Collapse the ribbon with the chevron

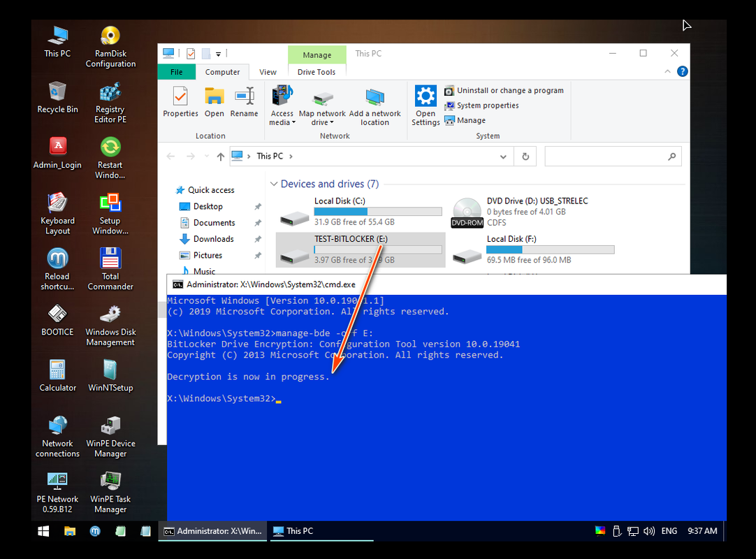(667, 71)
